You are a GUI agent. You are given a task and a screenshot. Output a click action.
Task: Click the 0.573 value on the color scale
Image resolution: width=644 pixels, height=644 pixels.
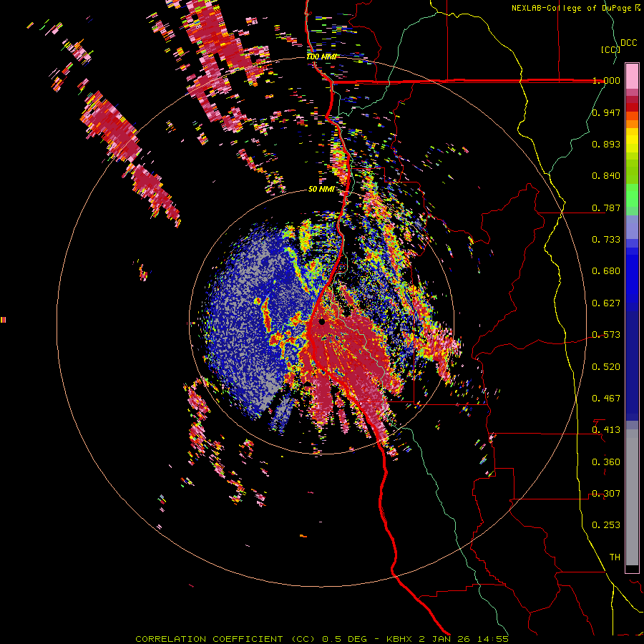coord(606,334)
